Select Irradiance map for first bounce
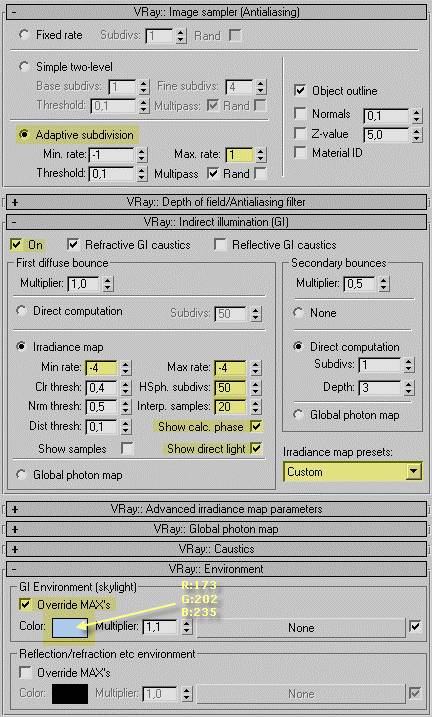The width and height of the screenshot is (432, 717). click(21, 347)
